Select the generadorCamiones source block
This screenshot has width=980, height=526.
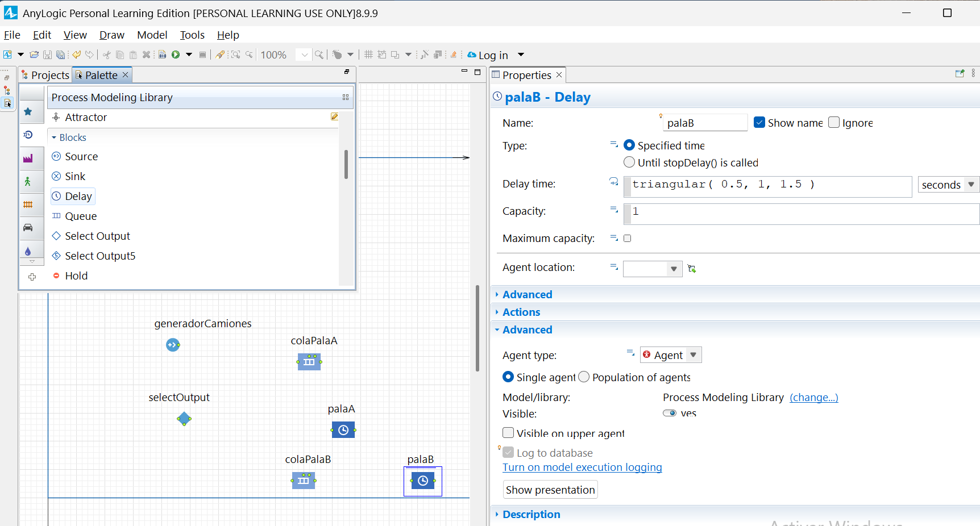coord(173,345)
